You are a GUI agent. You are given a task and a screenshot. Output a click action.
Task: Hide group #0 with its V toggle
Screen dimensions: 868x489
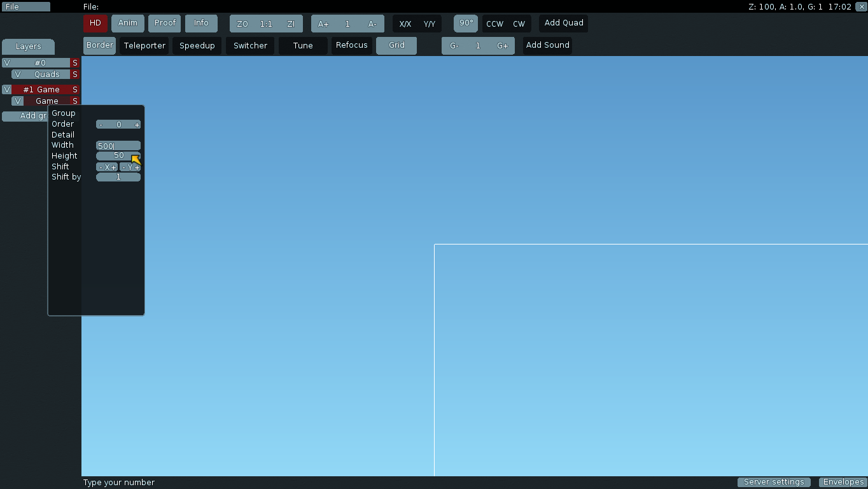click(x=7, y=63)
